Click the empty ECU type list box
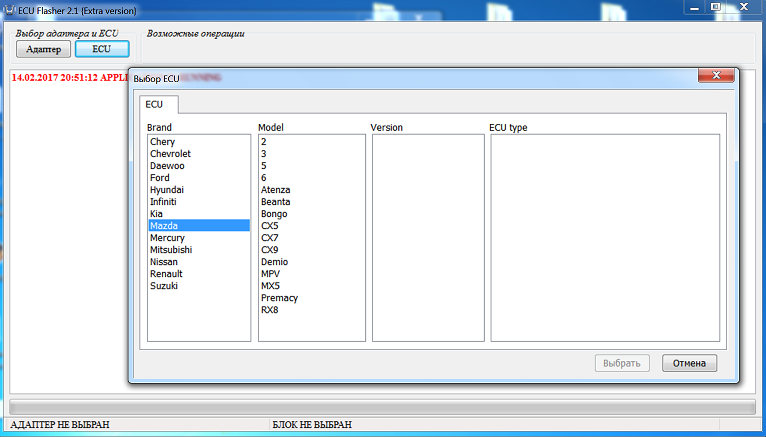 (605, 238)
